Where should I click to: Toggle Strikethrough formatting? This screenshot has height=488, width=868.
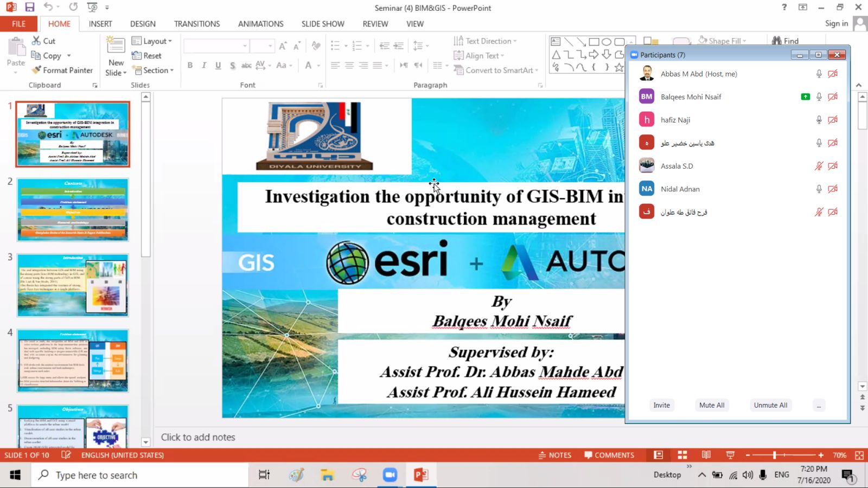[x=246, y=65]
